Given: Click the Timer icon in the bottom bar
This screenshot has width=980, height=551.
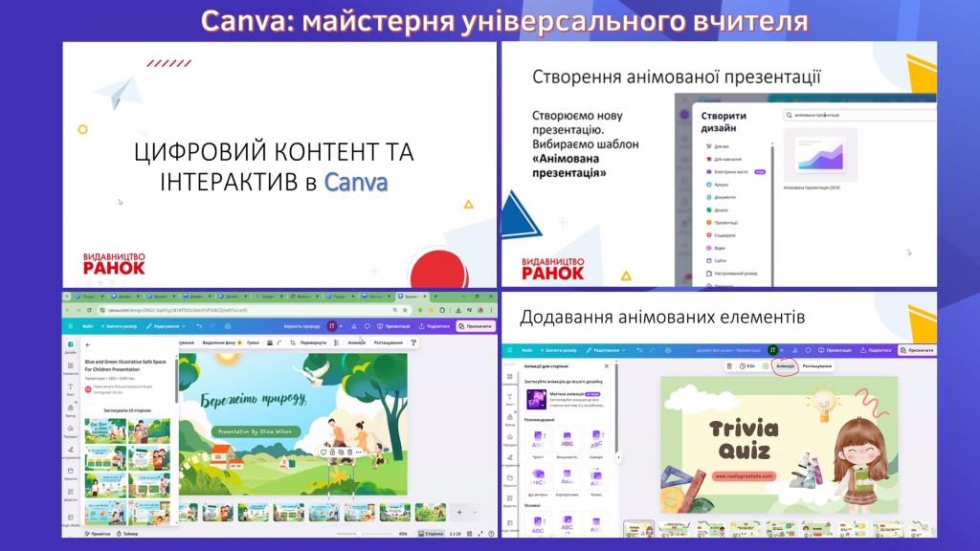Looking at the screenshot, I should tap(127, 533).
